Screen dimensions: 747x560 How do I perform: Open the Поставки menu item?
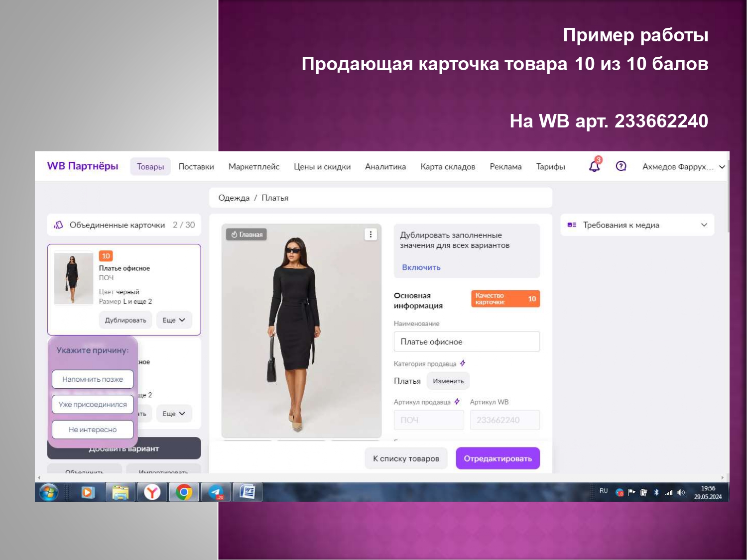196,167
